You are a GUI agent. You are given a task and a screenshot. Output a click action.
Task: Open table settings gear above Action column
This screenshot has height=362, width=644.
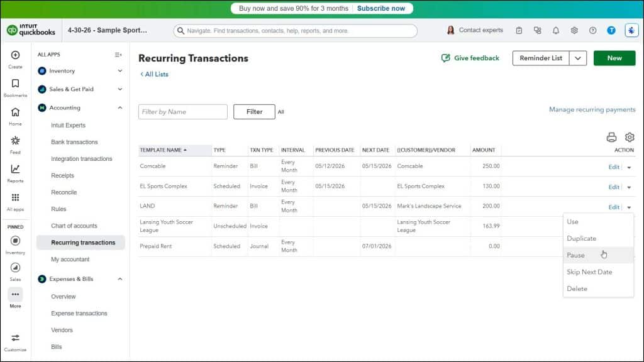point(630,137)
